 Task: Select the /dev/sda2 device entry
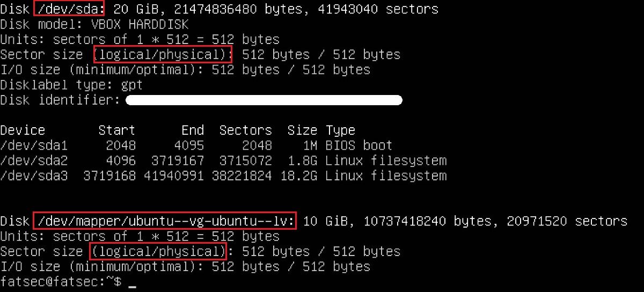34,160
